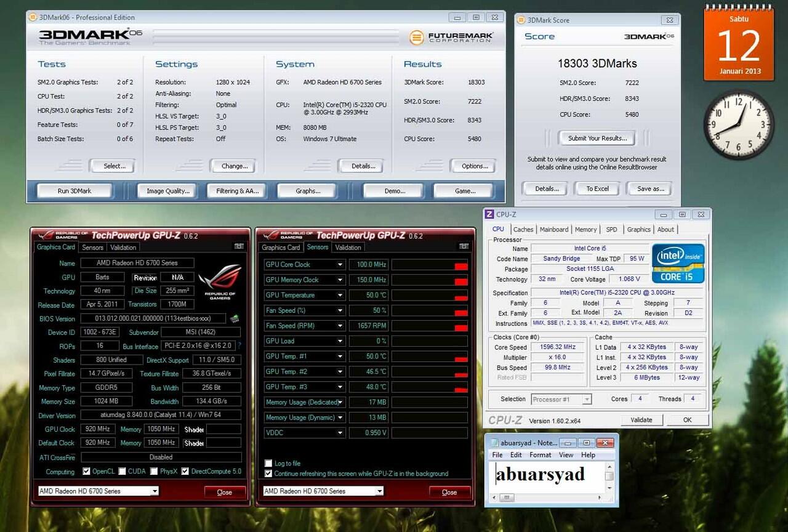Click the To Excel button

point(597,189)
